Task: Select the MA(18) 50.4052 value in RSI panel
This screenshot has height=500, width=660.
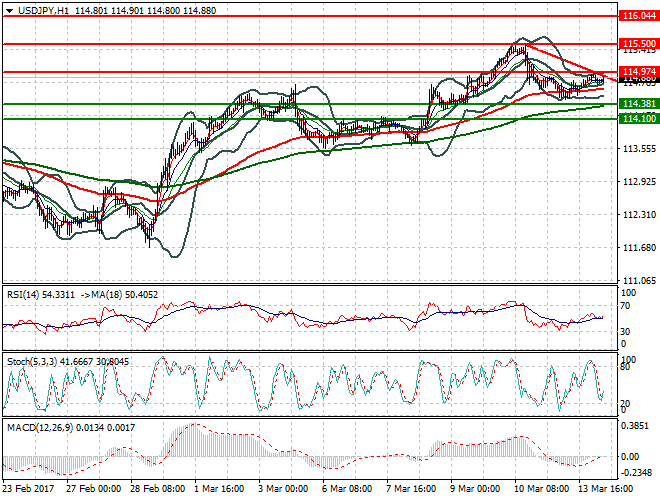Action: click(x=125, y=295)
